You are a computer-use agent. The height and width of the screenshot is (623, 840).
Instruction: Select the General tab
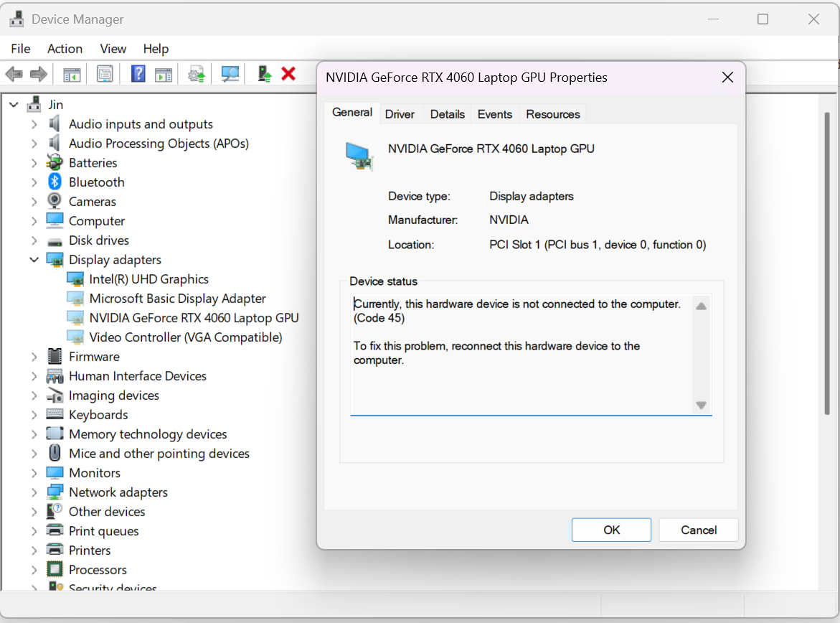[x=352, y=113]
